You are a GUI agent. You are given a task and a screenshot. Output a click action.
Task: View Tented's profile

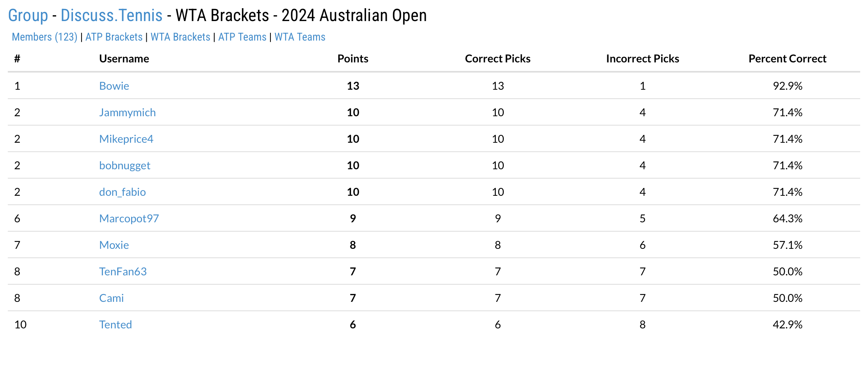pos(116,324)
